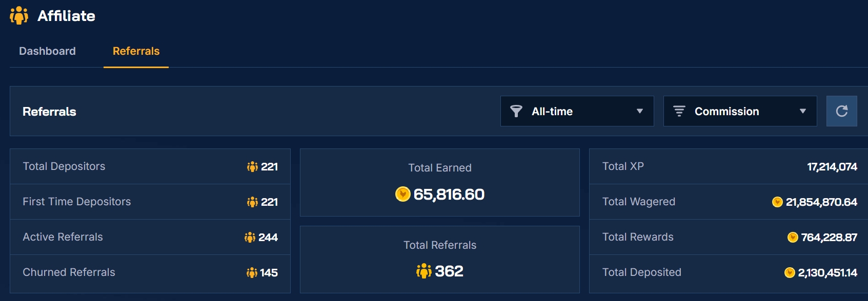Screen dimensions: 868x301
Task: Open the Commission sort dropdown
Action: click(x=740, y=111)
